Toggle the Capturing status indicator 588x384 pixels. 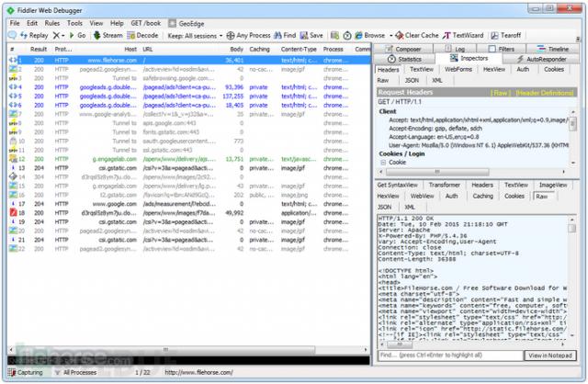coord(25,372)
